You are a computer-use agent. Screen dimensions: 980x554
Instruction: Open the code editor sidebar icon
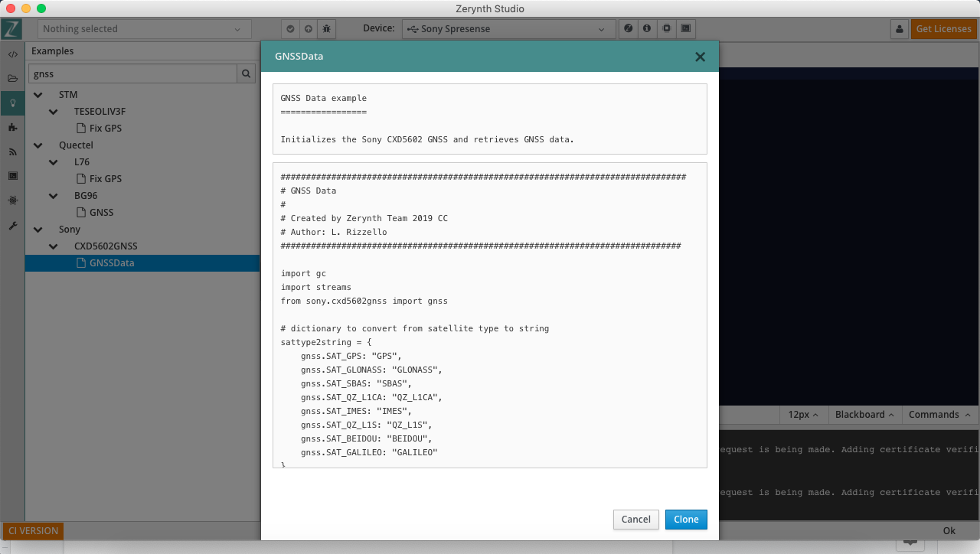[12, 55]
